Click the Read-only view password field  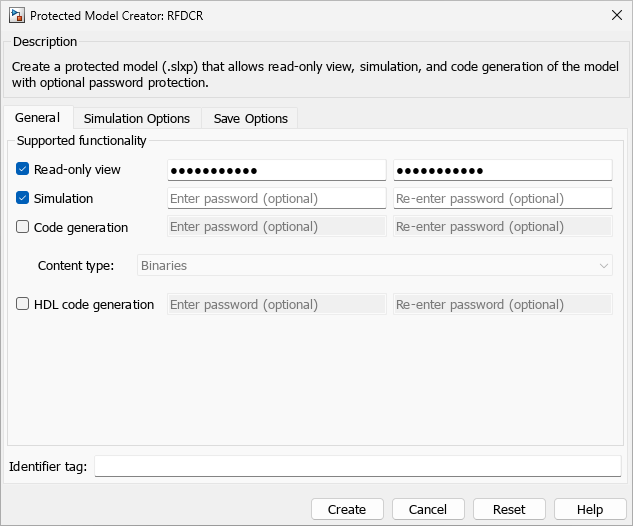pyautogui.click(x=276, y=170)
